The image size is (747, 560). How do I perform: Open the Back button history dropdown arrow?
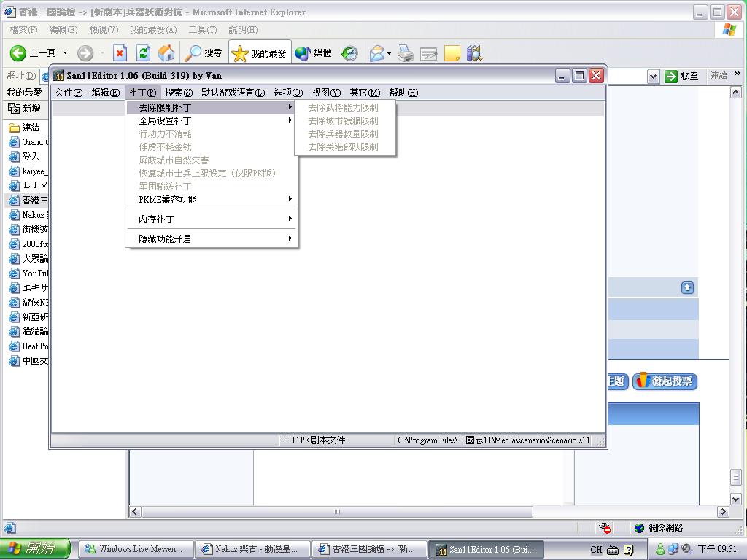pos(65,52)
